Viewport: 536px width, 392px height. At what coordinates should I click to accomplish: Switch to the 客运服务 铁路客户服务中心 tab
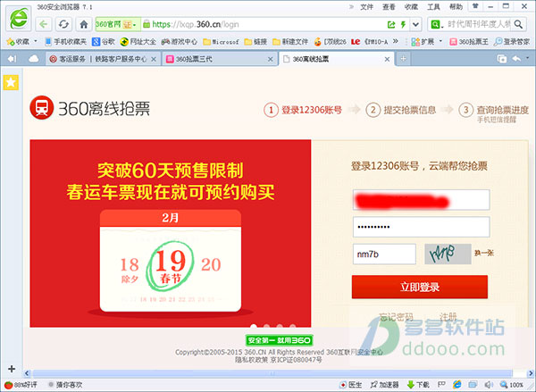[x=103, y=59]
